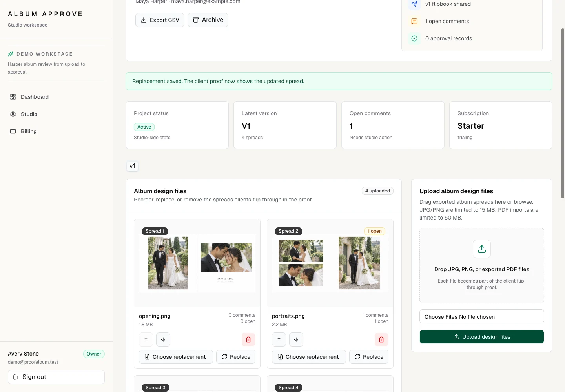Click the Demo Workspace sparkle icon

(x=11, y=54)
